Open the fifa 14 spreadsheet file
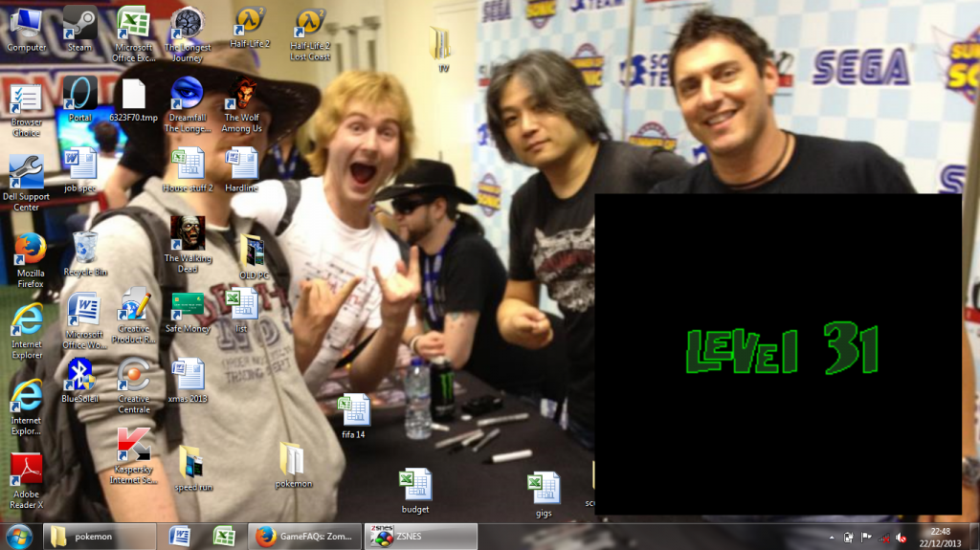The width and height of the screenshot is (980, 550). point(353,410)
